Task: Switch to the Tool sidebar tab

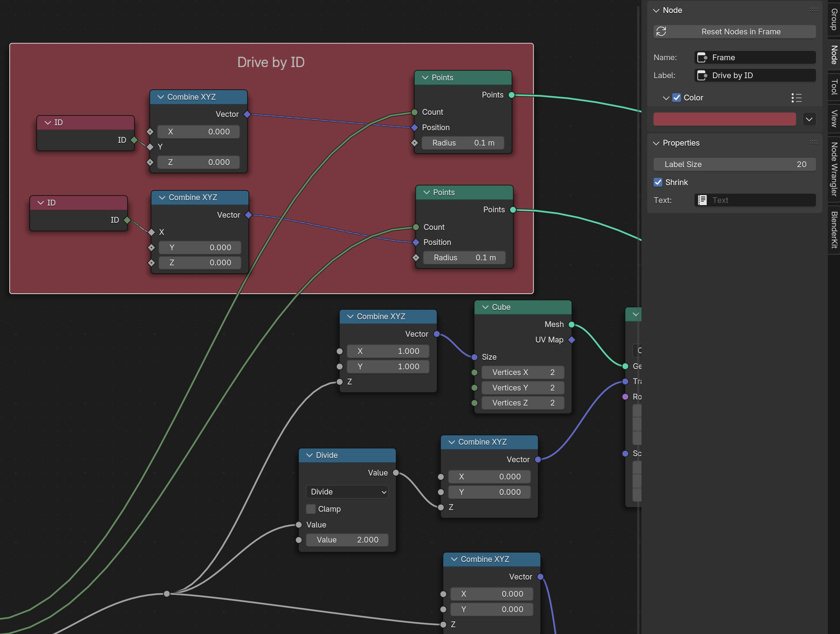Action: coord(834,87)
